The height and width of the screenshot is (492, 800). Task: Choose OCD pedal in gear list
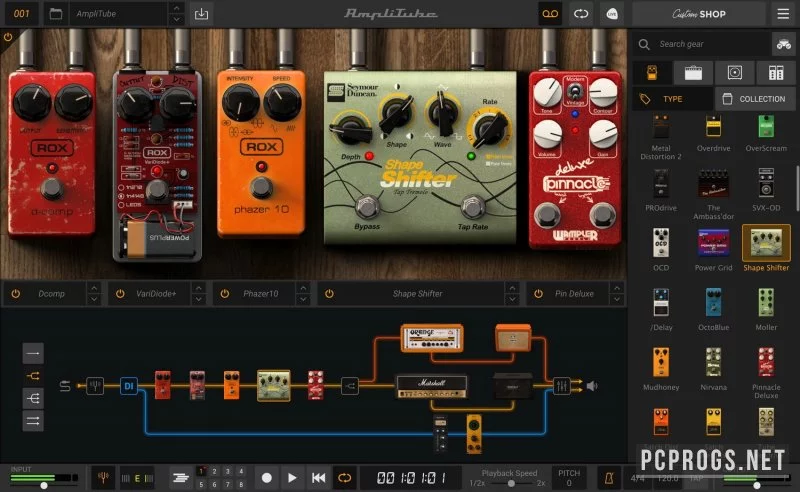[661, 250]
